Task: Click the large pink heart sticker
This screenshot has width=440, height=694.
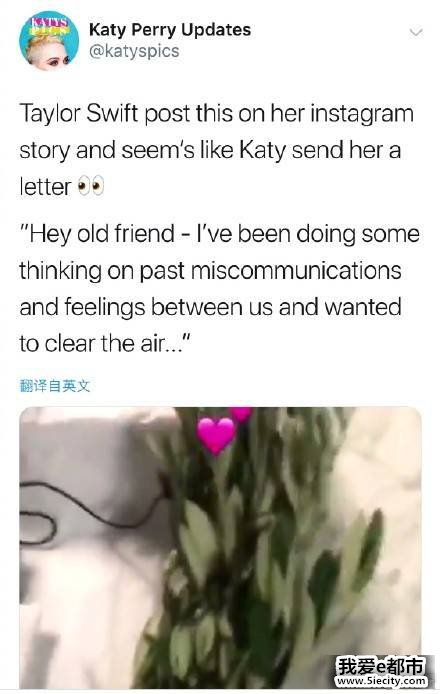Action: point(216,436)
